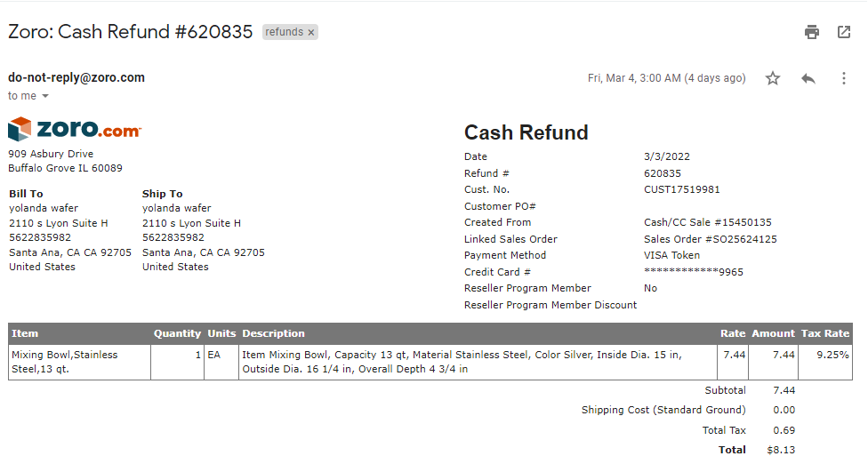This screenshot has height=456, width=868.
Task: Click 'Buffalo Grove IL 60089'
Action: 65,168
